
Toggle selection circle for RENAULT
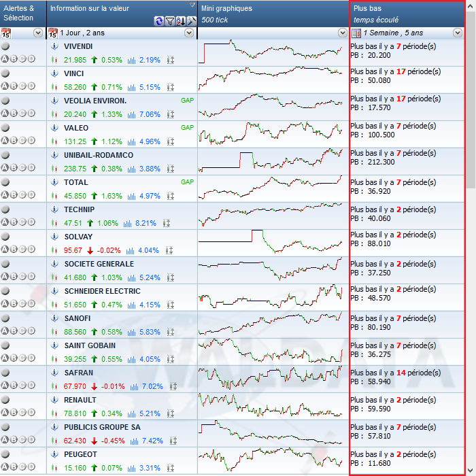pyautogui.click(x=5, y=400)
